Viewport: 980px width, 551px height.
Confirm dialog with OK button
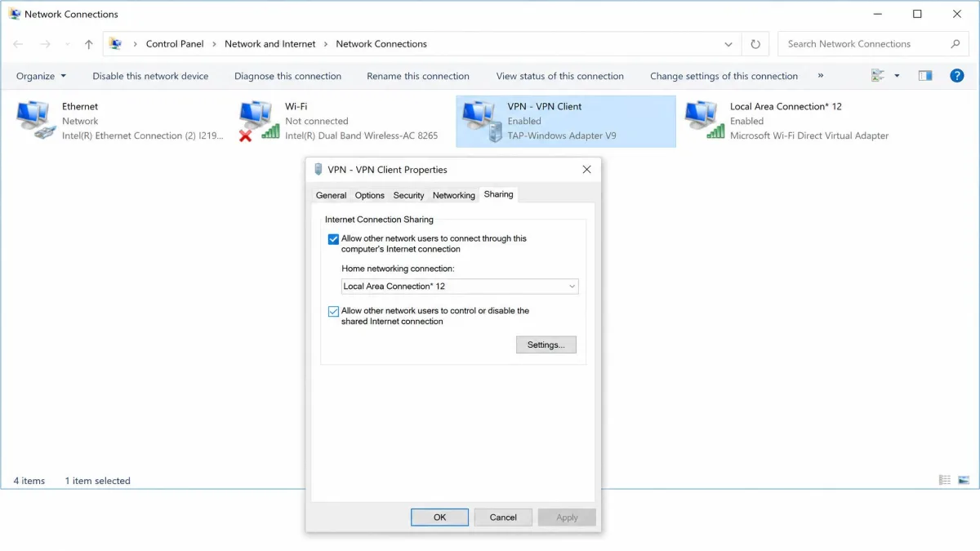tap(439, 517)
